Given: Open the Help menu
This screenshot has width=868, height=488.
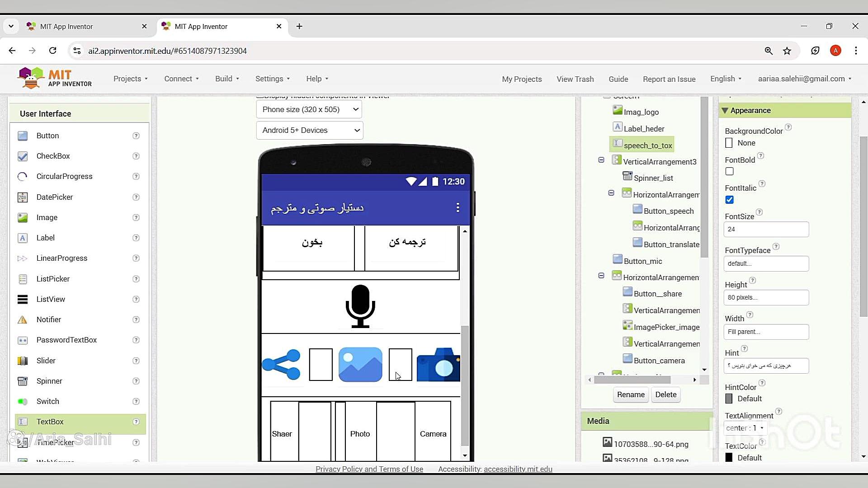Looking at the screenshot, I should point(317,79).
